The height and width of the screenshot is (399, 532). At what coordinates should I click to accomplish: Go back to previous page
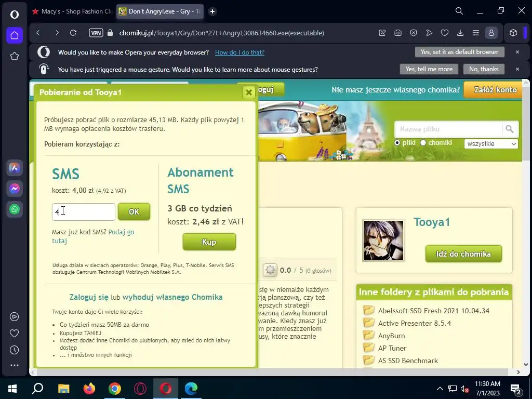(x=38, y=33)
